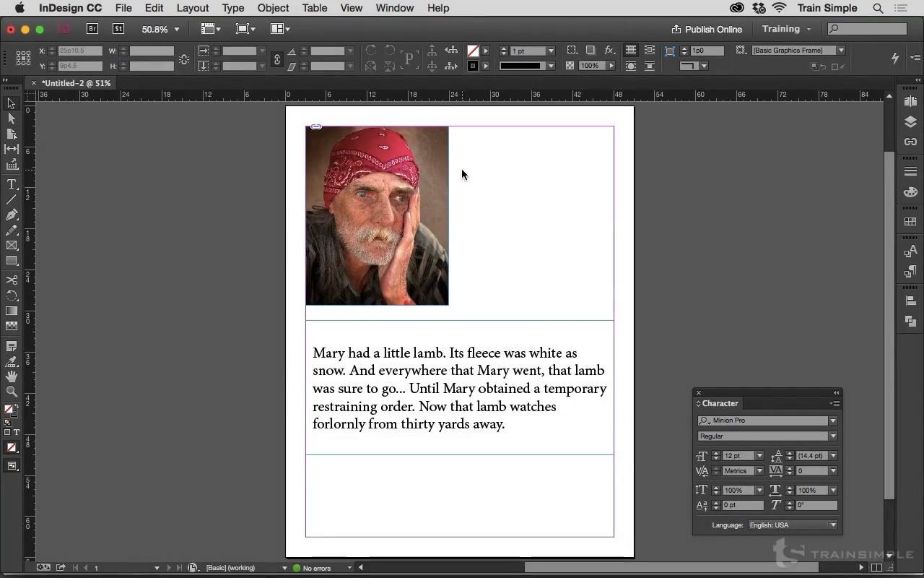Toggle Apply None swatch in toolbox
Image resolution: width=924 pixels, height=578 pixels.
coord(12,448)
